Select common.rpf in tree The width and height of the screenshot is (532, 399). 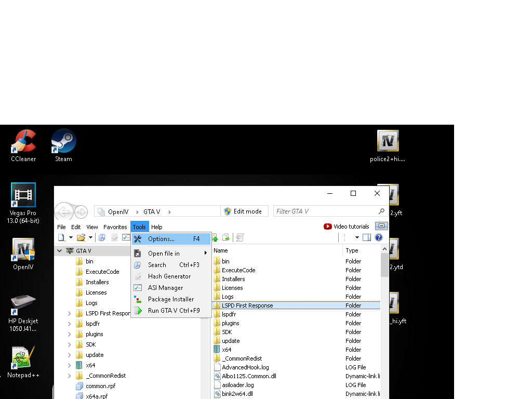point(96,386)
